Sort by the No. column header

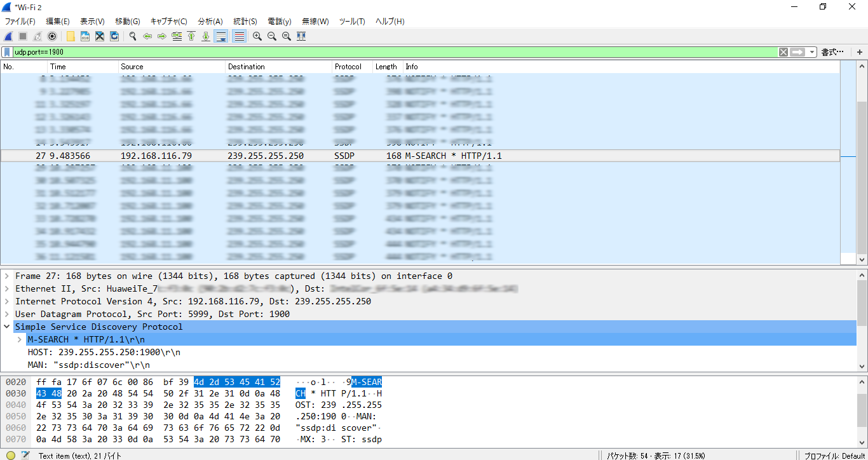(24, 67)
